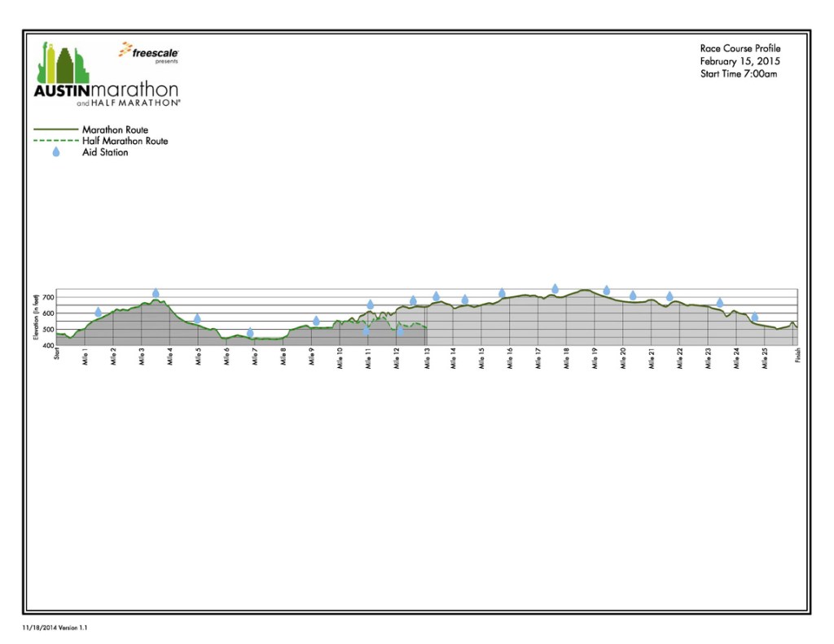Viewport: 834px width, 644px height.
Task: Click aid station droplet between Mile 17 and 18
Action: pyautogui.click(x=555, y=289)
